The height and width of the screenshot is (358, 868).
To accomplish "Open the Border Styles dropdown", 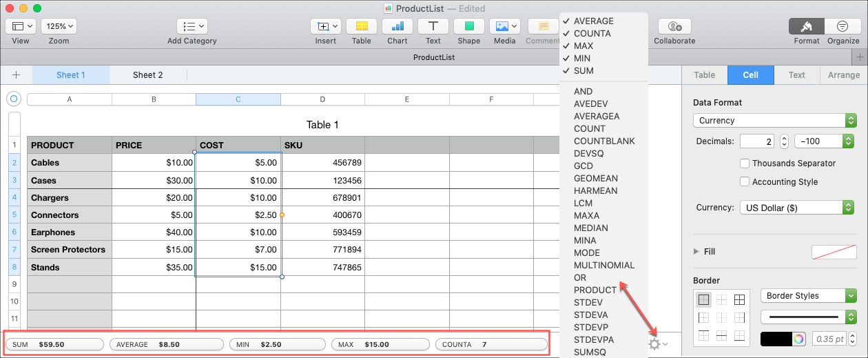I will click(x=807, y=295).
